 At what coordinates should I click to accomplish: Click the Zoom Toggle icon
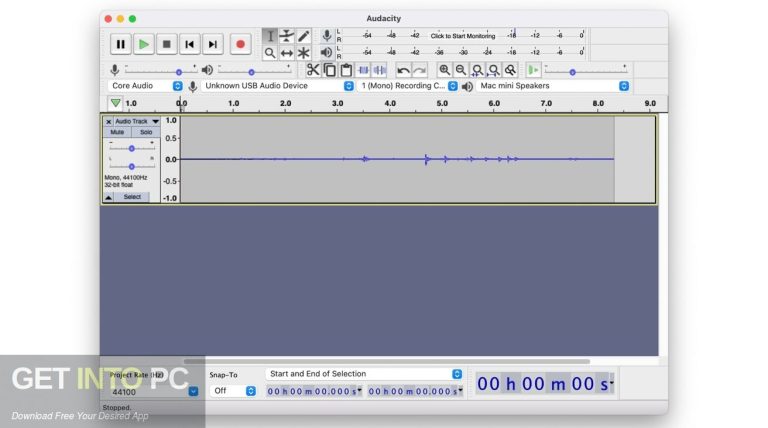[x=510, y=70]
